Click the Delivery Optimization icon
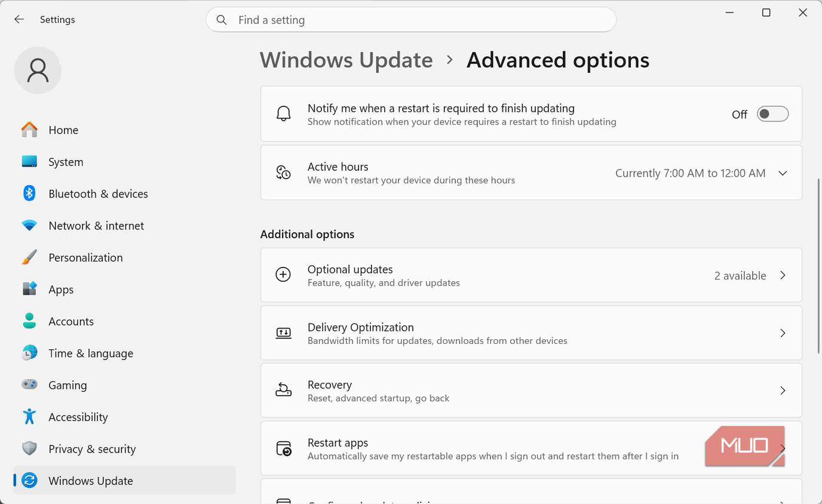 coord(283,333)
